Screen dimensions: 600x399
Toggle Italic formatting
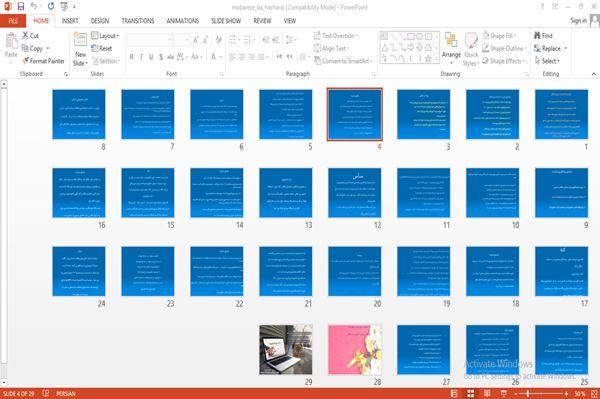(x=142, y=57)
